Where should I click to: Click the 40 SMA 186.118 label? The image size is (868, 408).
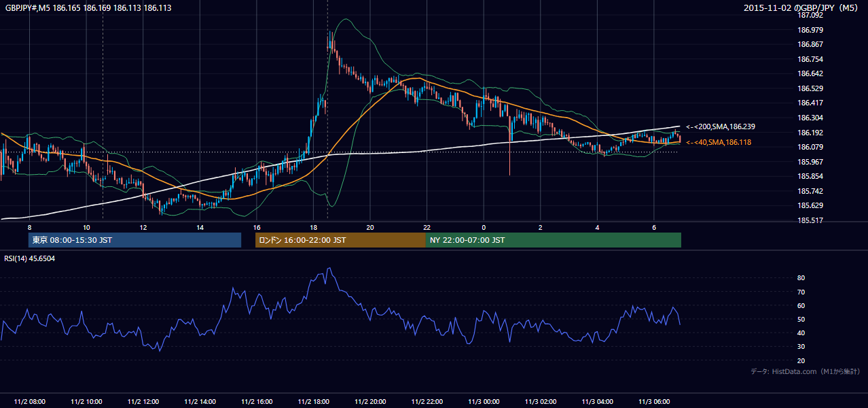point(718,142)
